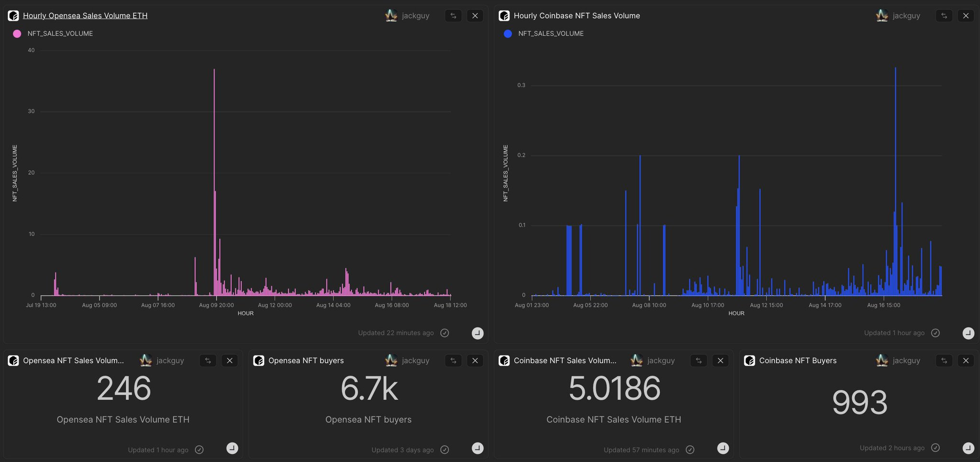Toggle the NFT_SALES_VOLUME legend label in the Opensea chart
The width and height of the screenshot is (980, 462).
coord(60,34)
